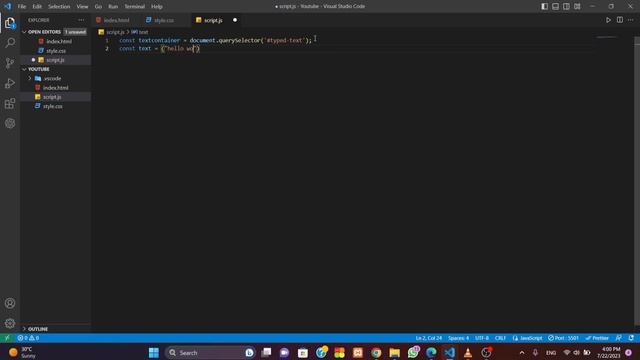
Task: Click the unsaved dot on script.js tab
Action: tap(235, 20)
